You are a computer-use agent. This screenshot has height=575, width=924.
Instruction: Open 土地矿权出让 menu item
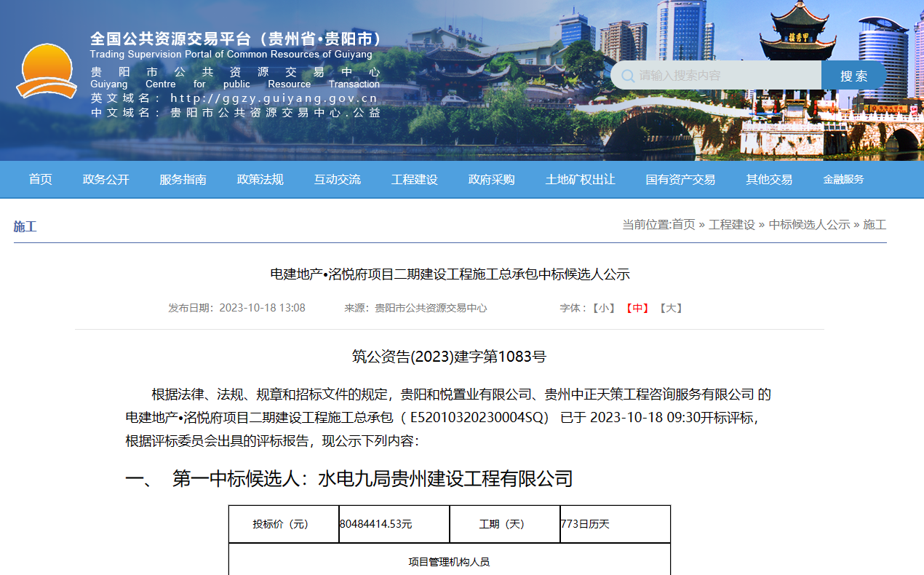click(580, 180)
